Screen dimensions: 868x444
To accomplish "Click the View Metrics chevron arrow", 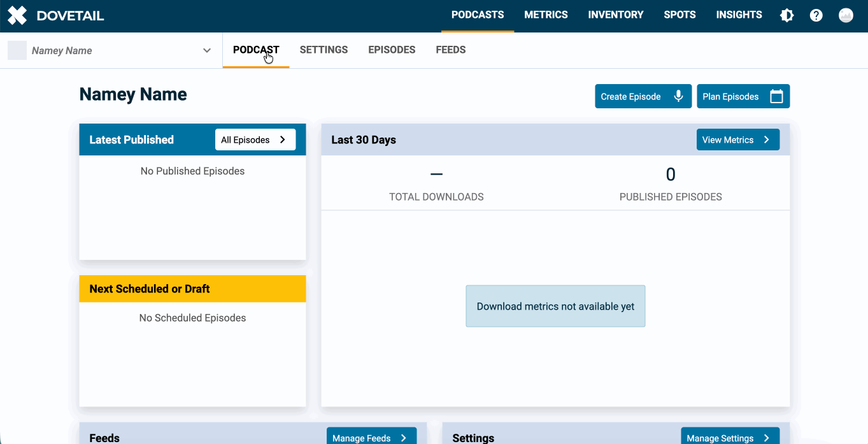I will (x=767, y=140).
